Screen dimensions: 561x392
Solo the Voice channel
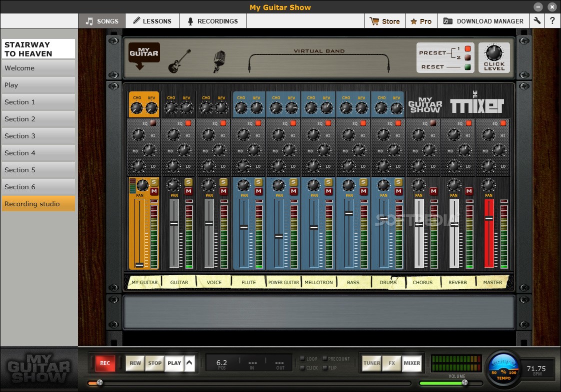[223, 182]
